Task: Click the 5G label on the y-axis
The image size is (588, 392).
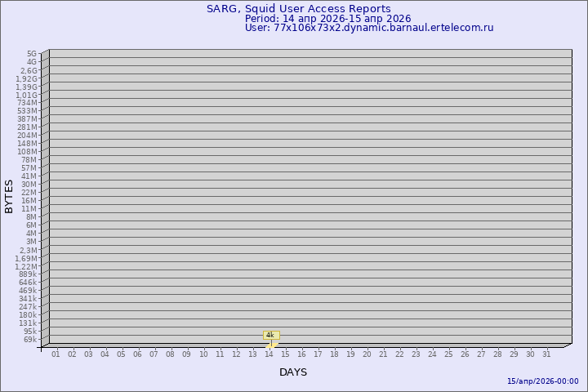Action: click(x=32, y=54)
